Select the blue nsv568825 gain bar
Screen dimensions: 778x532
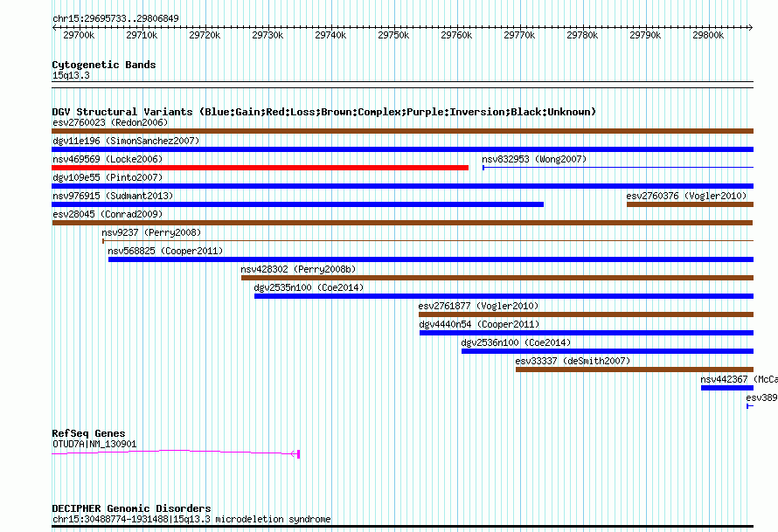pos(431,259)
